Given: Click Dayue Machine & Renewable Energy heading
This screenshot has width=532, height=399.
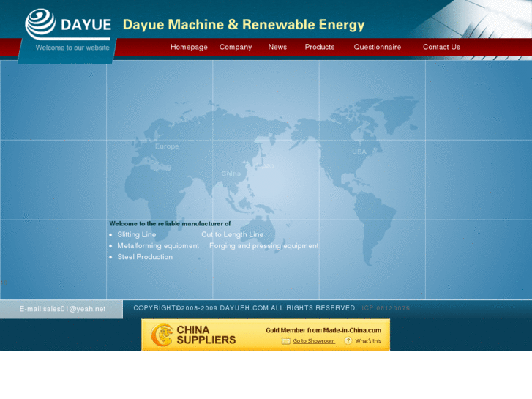Looking at the screenshot, I should 244,25.
